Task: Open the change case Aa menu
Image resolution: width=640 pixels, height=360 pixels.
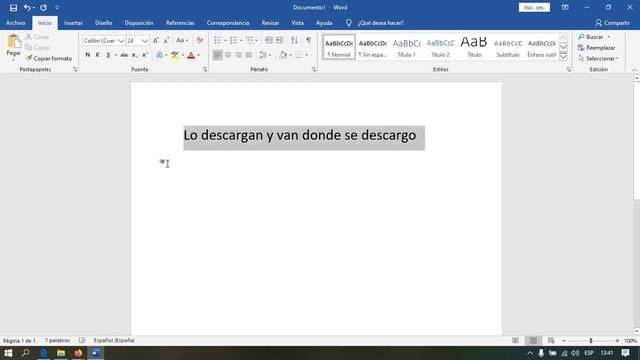Action: coord(182,40)
